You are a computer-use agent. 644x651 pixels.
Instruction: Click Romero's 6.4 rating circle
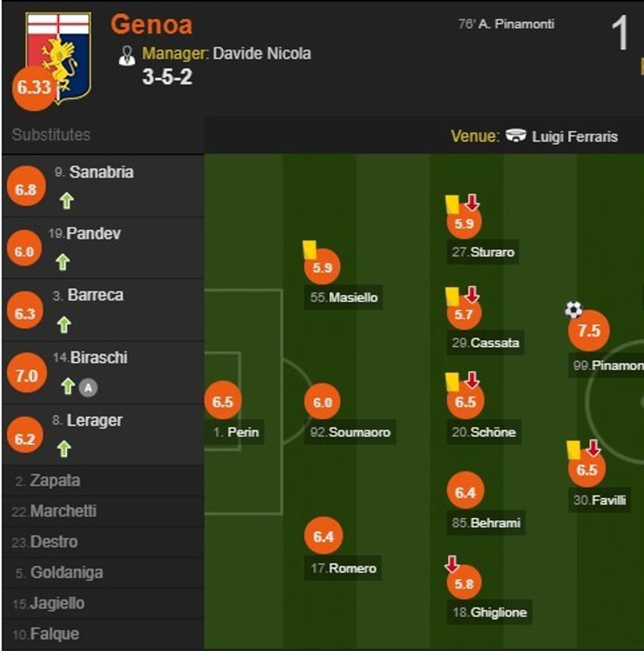tap(323, 537)
